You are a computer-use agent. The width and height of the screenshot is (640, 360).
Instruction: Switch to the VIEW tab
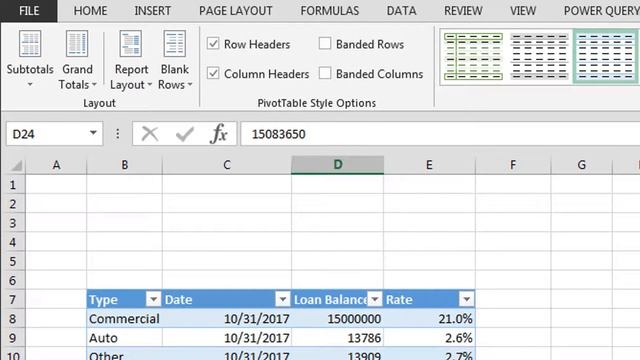pyautogui.click(x=523, y=11)
